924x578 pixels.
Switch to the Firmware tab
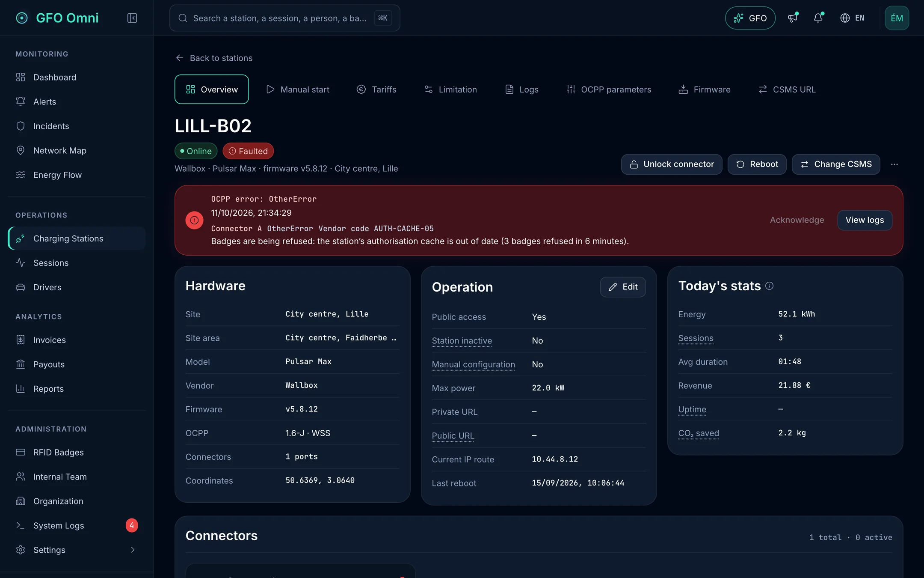705,89
